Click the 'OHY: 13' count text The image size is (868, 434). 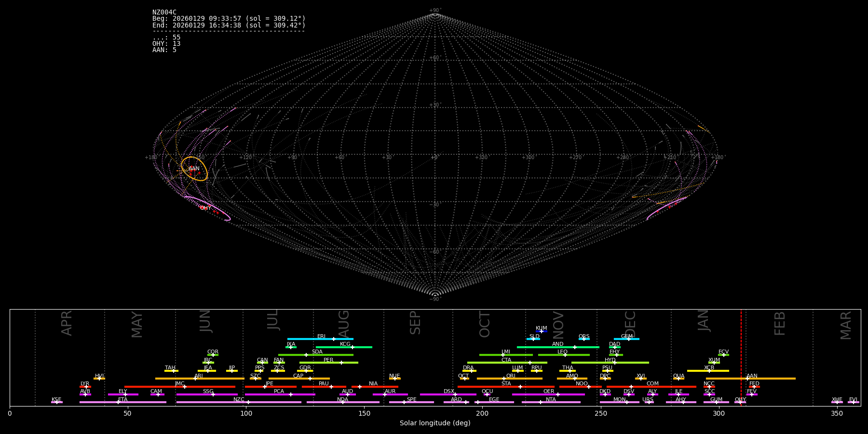tap(166, 44)
